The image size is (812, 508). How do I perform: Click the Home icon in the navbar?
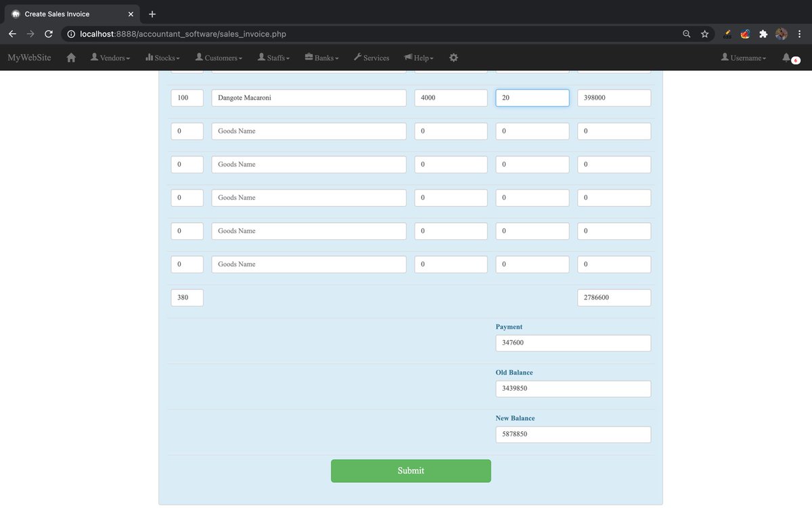70,58
